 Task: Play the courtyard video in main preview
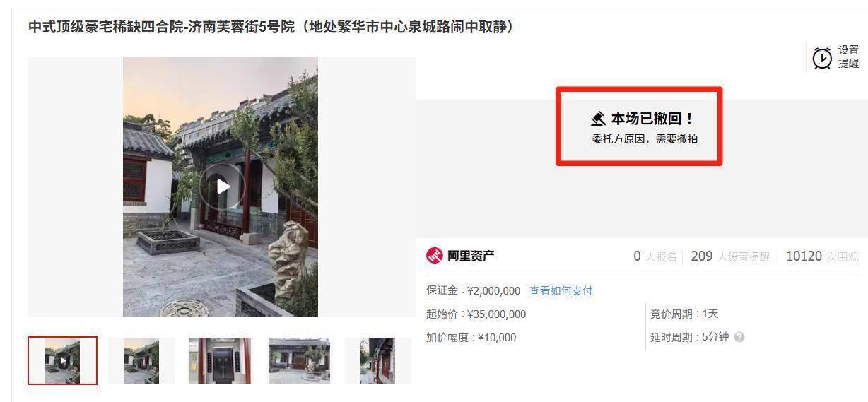click(223, 187)
